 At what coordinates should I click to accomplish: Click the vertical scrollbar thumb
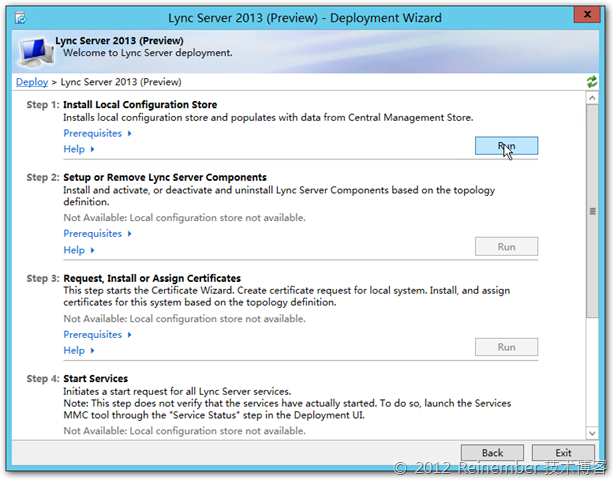click(x=592, y=211)
